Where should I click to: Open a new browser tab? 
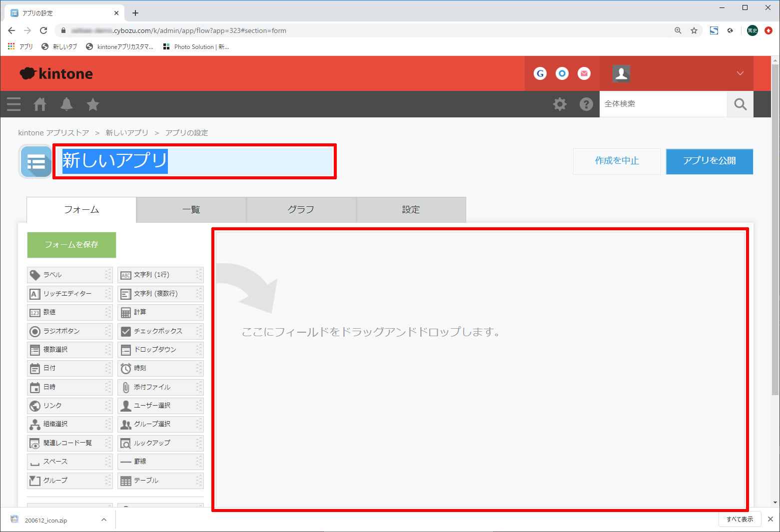pos(135,13)
